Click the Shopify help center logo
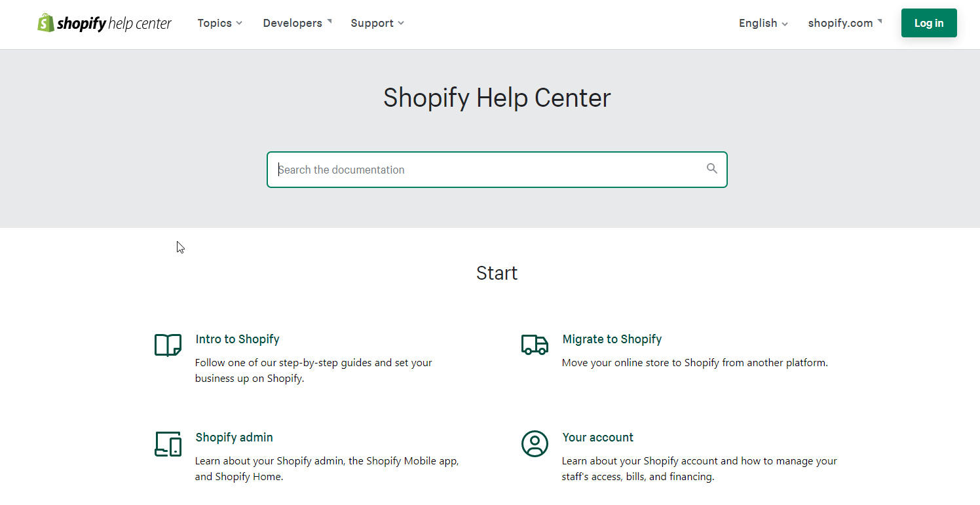980x505 pixels. [104, 23]
